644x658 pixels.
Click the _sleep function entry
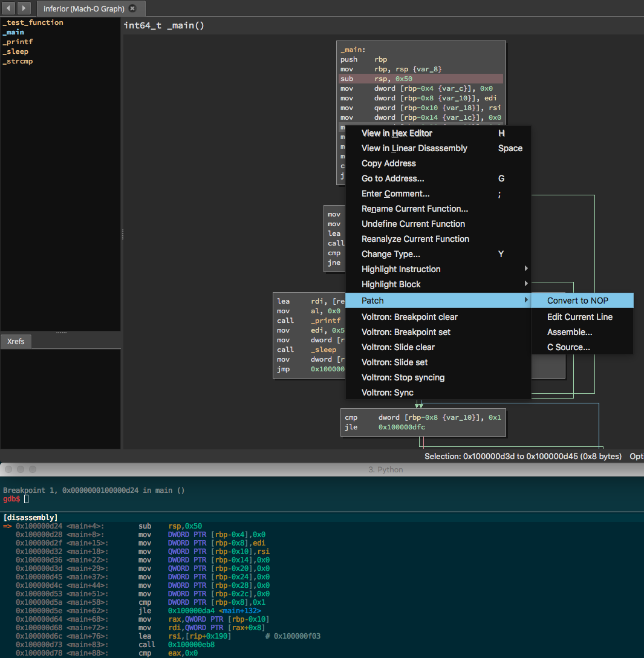[16, 51]
